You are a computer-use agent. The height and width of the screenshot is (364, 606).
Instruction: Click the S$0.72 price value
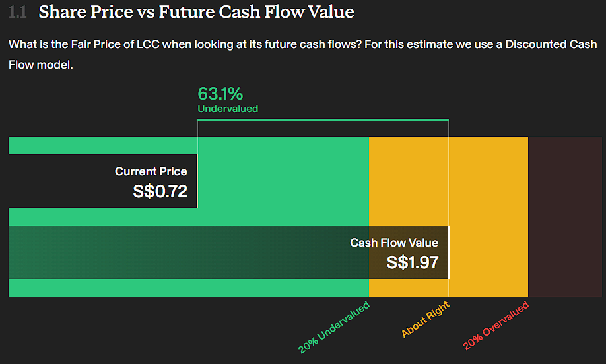(160, 191)
